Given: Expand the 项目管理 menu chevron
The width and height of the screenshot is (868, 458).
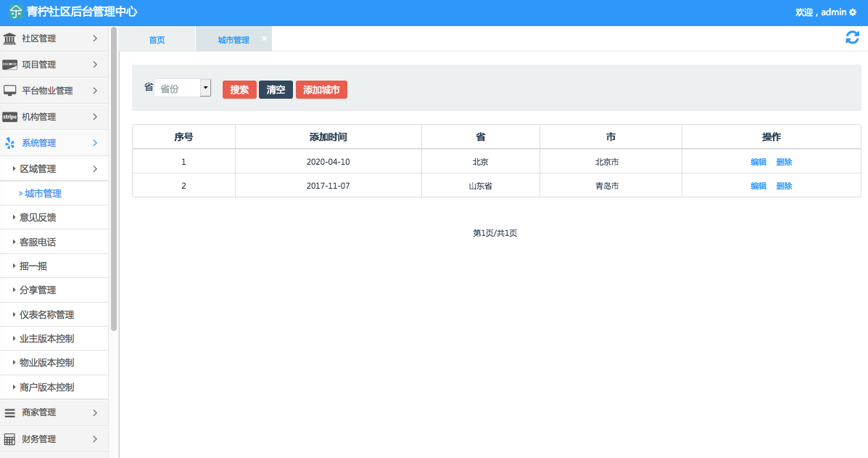Looking at the screenshot, I should pyautogui.click(x=95, y=65).
